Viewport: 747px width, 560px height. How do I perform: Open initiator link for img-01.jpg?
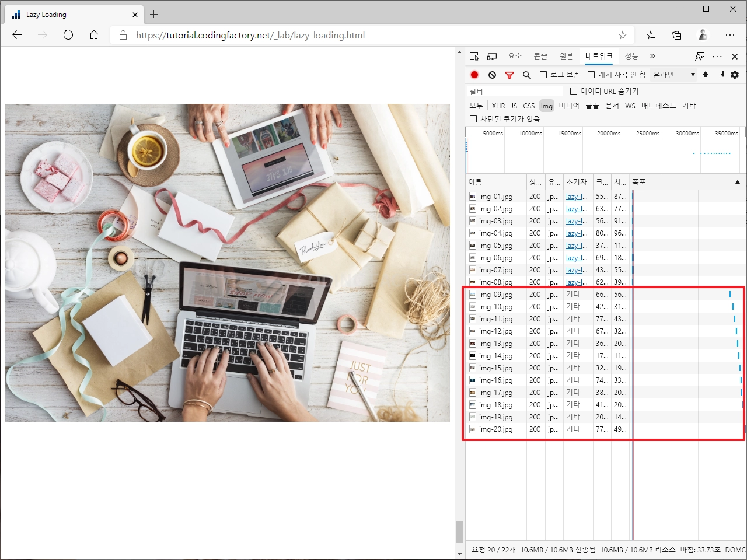(577, 197)
